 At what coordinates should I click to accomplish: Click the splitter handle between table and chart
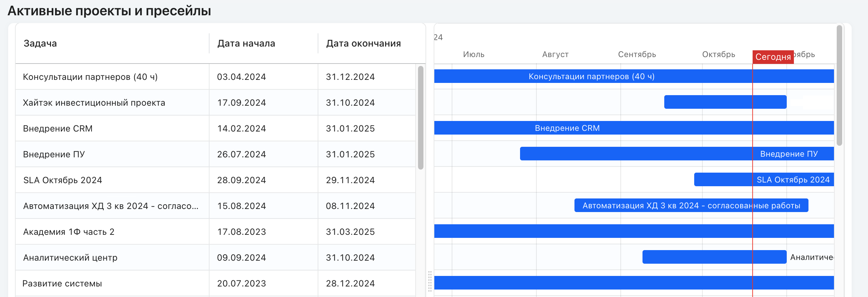430,281
